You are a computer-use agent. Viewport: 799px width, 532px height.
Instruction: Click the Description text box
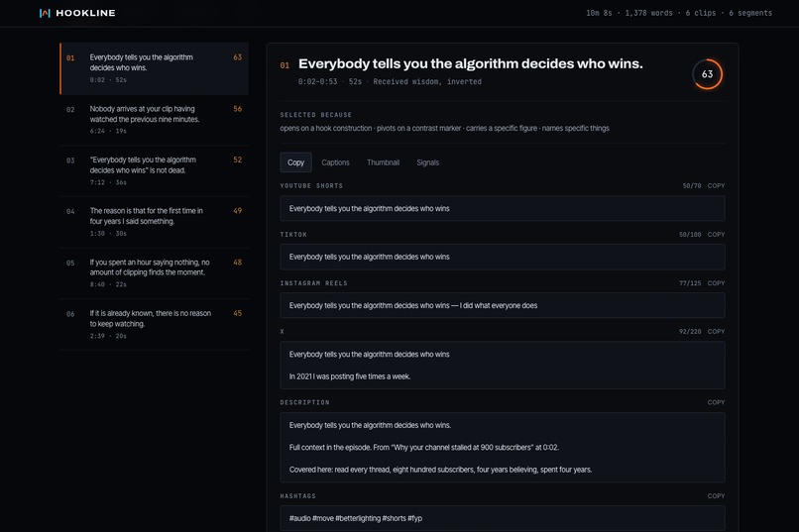(503, 448)
